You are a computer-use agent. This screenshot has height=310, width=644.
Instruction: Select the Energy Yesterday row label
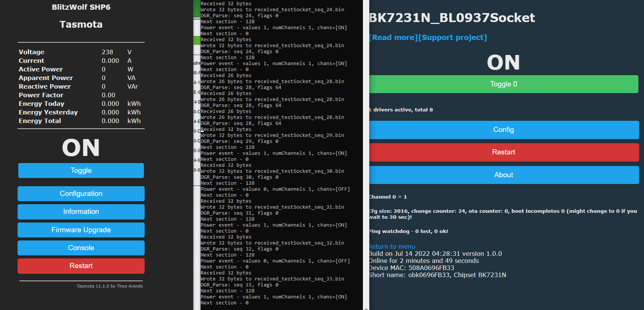click(48, 112)
